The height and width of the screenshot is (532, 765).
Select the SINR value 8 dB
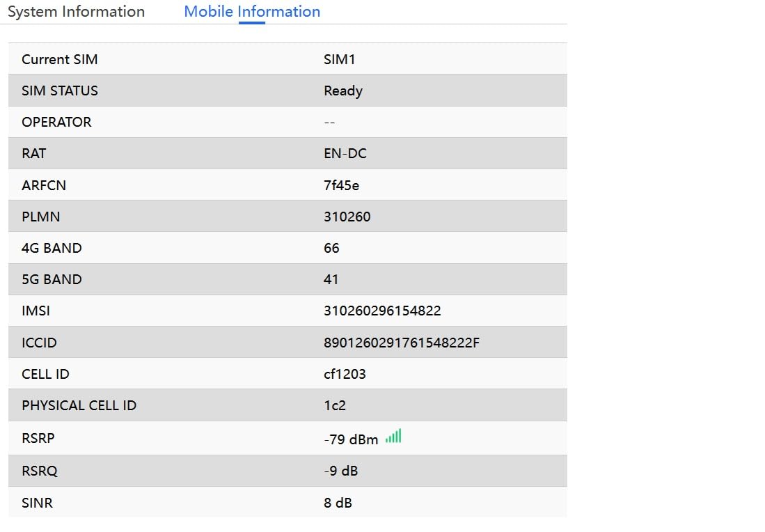[338, 503]
